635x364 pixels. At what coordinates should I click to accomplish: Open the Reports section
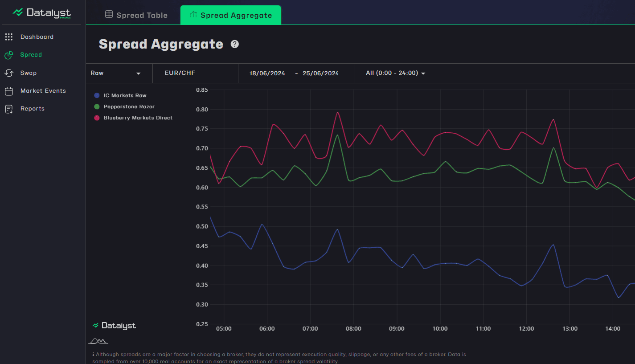(x=32, y=109)
